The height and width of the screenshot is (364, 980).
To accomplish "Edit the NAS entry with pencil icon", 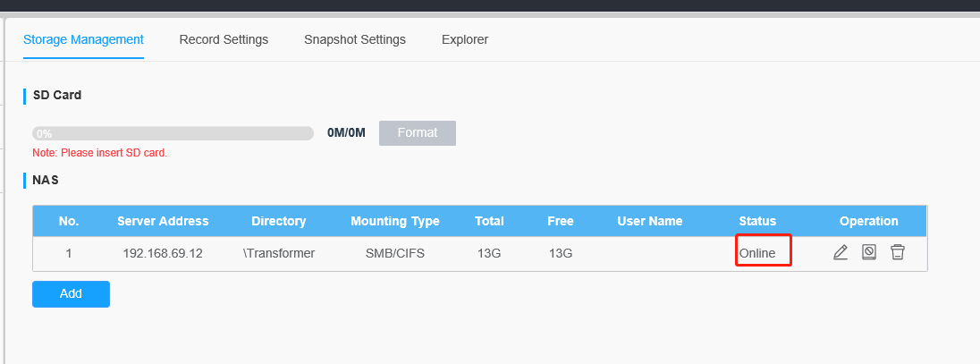I will tap(841, 253).
